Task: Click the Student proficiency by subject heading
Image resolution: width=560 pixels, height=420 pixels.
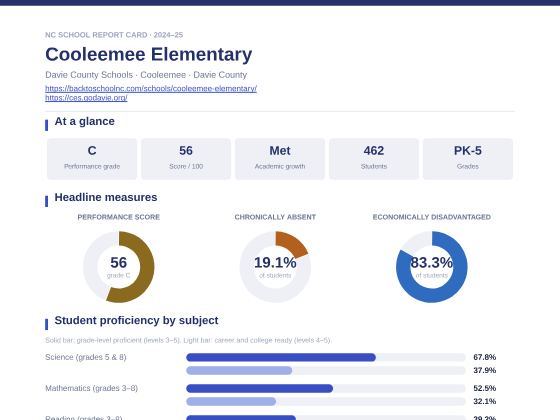Action: point(136,320)
